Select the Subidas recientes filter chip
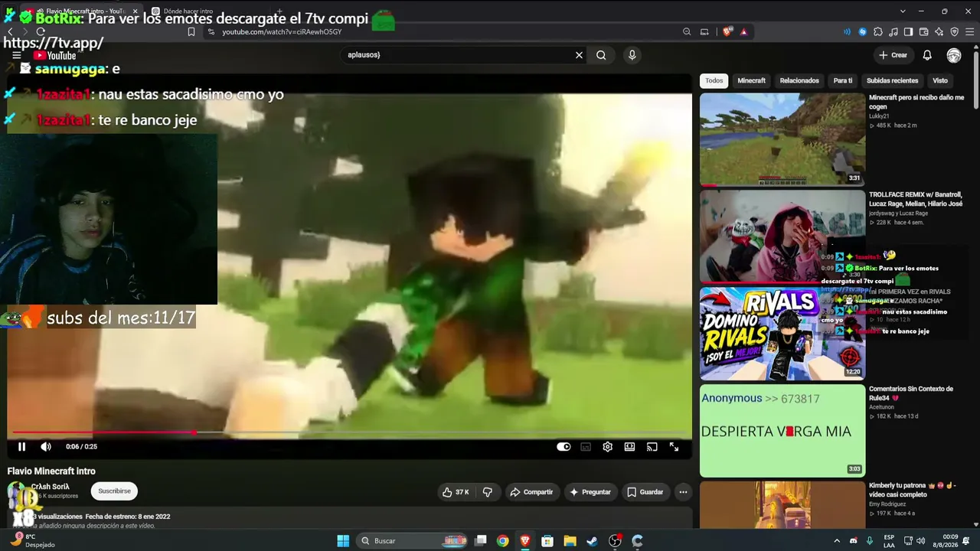980x551 pixels. coord(892,80)
